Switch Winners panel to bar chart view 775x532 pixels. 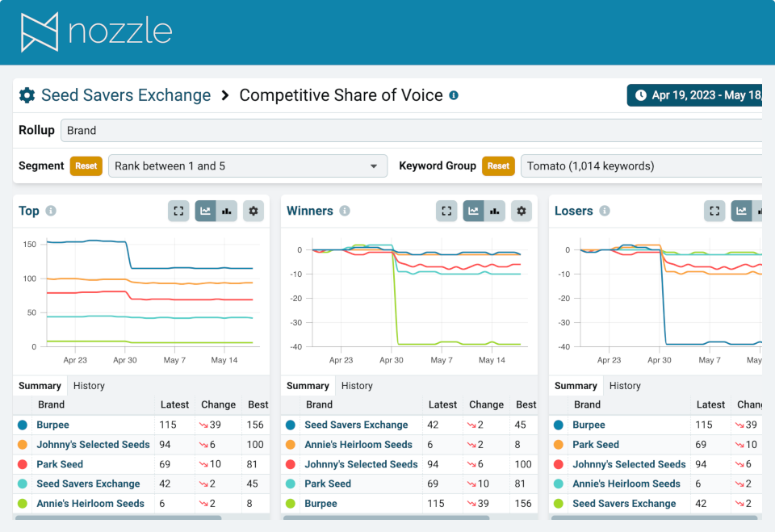495,212
